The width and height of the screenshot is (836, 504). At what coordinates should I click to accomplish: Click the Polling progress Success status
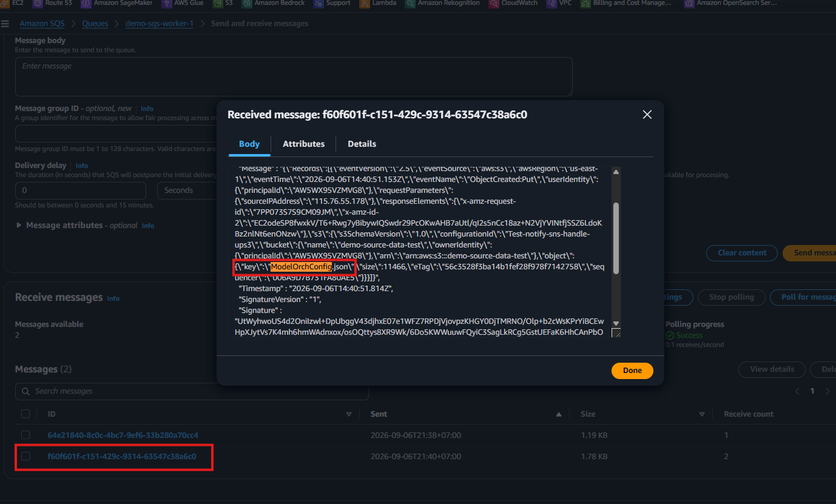pyautogui.click(x=684, y=335)
